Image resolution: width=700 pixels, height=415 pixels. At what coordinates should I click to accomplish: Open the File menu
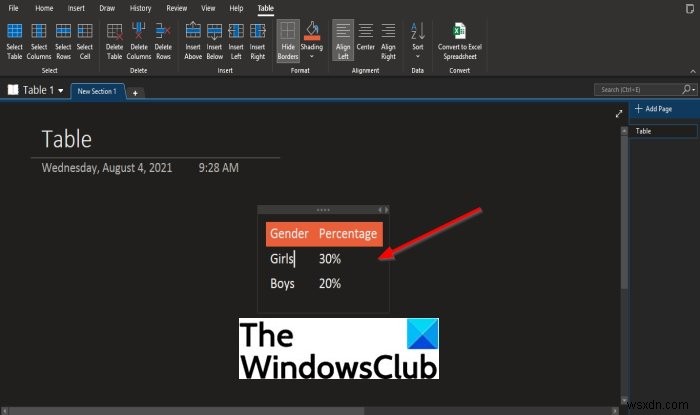click(x=13, y=8)
